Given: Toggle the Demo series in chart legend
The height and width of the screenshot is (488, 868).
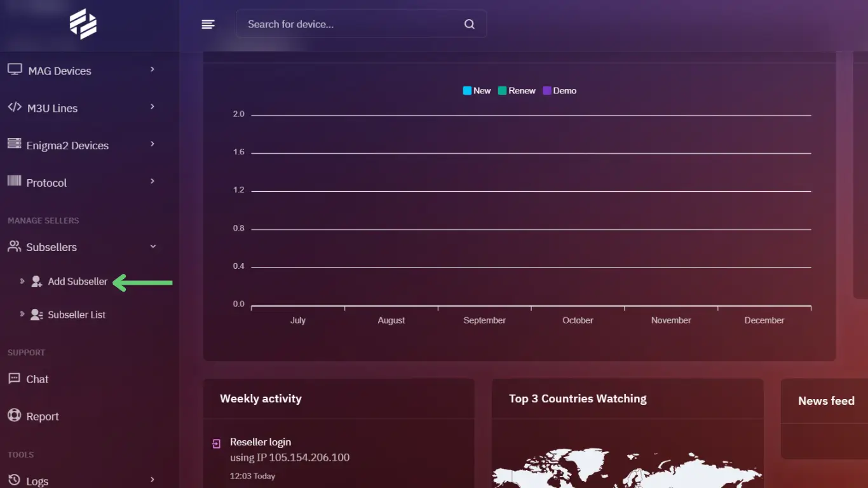Looking at the screenshot, I should click(559, 91).
